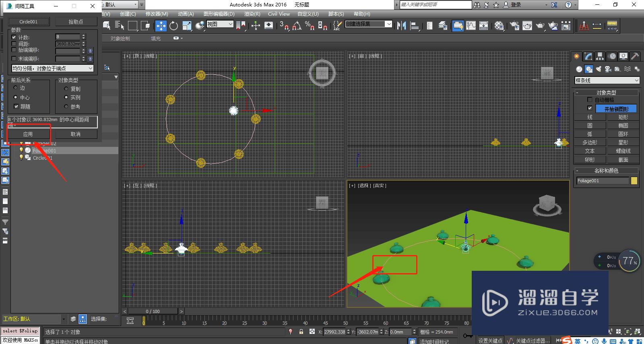Open the Align tool
This screenshot has height=344, width=644.
click(x=415, y=26)
